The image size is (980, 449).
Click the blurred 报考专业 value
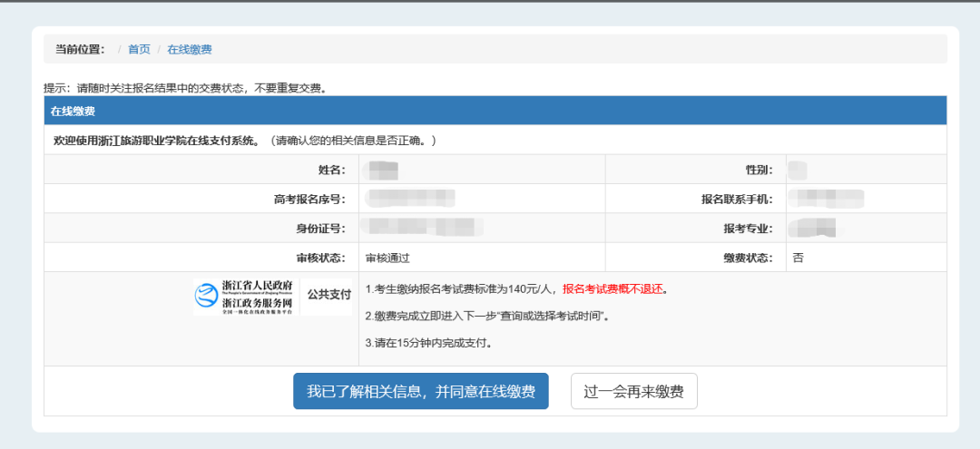(811, 228)
